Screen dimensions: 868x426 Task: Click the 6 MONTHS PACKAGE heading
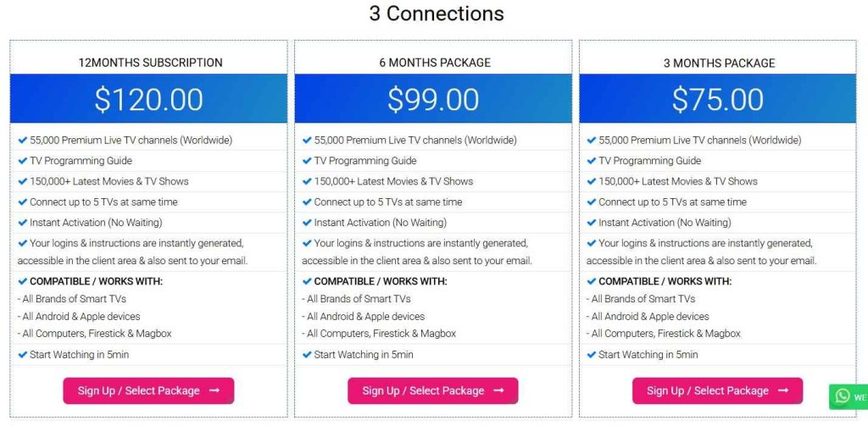click(434, 63)
